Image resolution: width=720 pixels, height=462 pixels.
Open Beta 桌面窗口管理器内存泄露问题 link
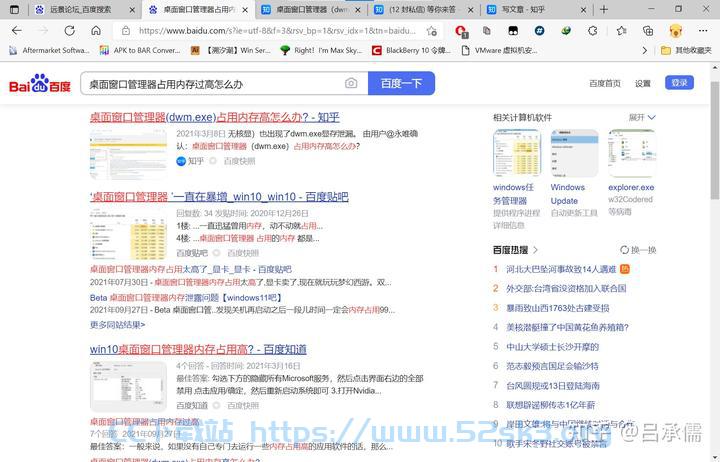[x=186, y=298]
